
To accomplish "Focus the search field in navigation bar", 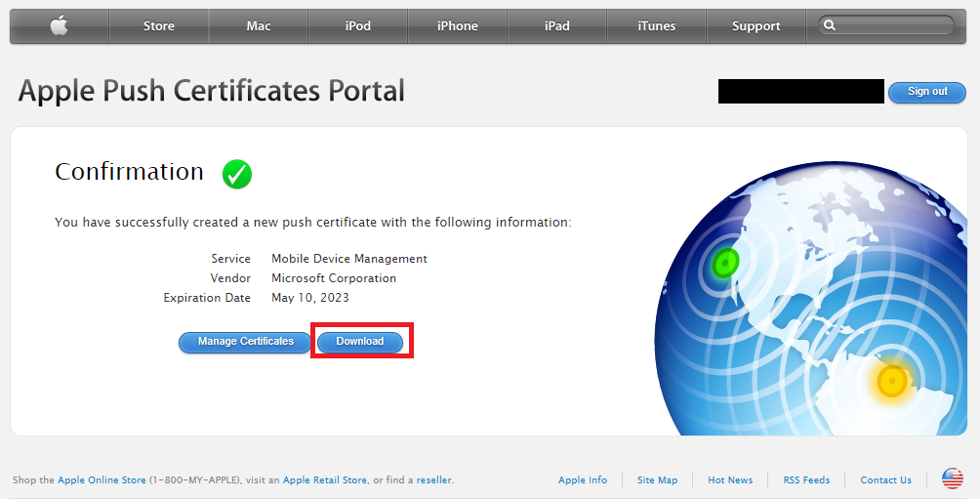I will (x=886, y=25).
